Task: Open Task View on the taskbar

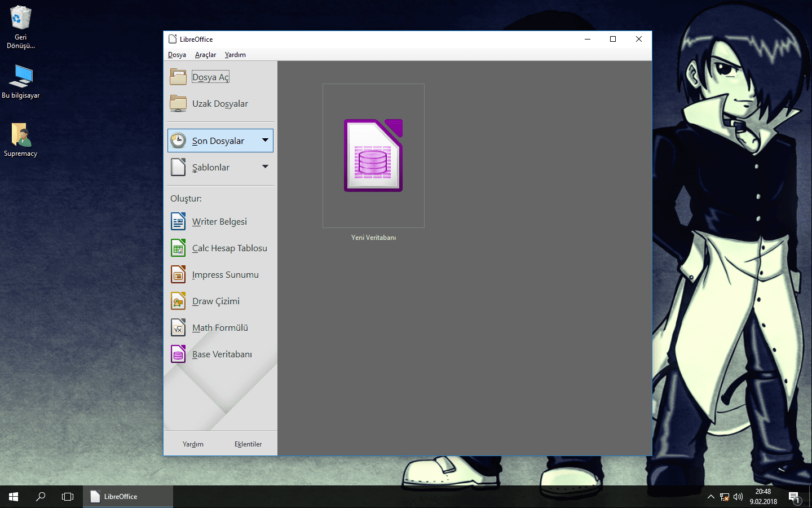Action: point(68,497)
